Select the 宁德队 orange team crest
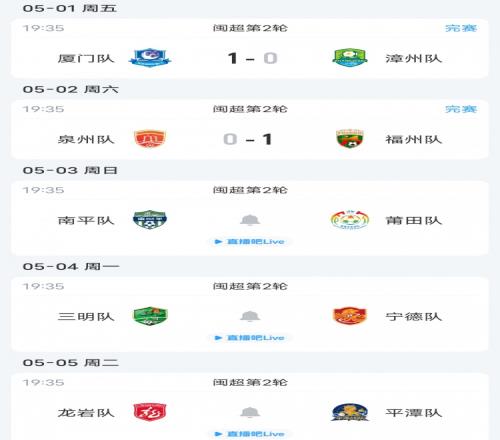 click(x=350, y=316)
